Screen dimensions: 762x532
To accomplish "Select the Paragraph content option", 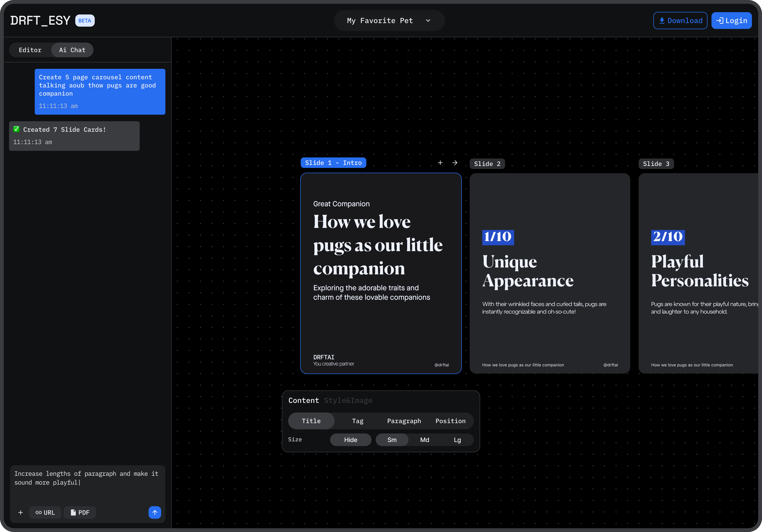I will [x=404, y=421].
